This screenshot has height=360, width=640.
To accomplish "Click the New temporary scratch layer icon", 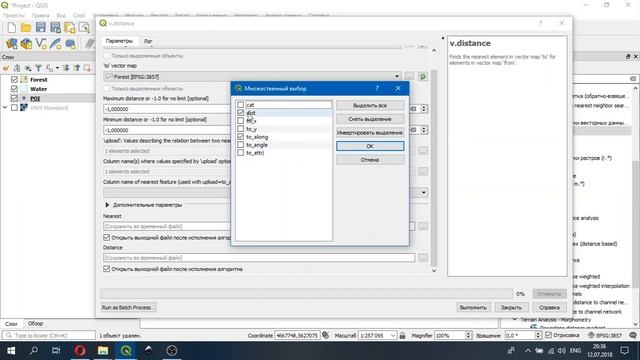I will tap(70, 43).
